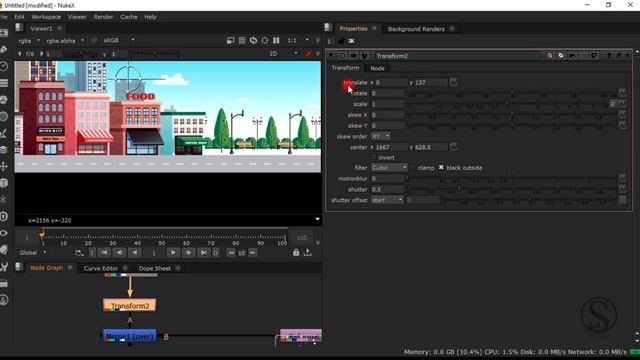The height and width of the screenshot is (360, 640).
Task: Open the shutter offset start dropdown
Action: pos(387,200)
